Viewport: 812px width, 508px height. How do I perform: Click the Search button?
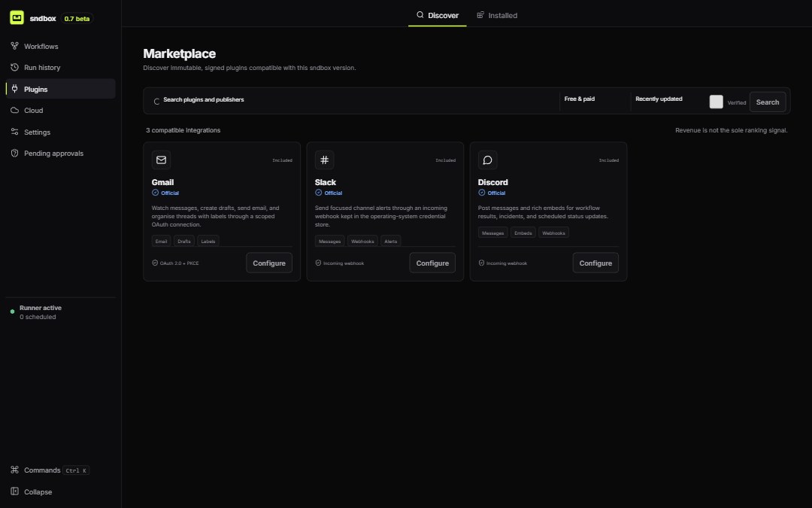pos(768,102)
